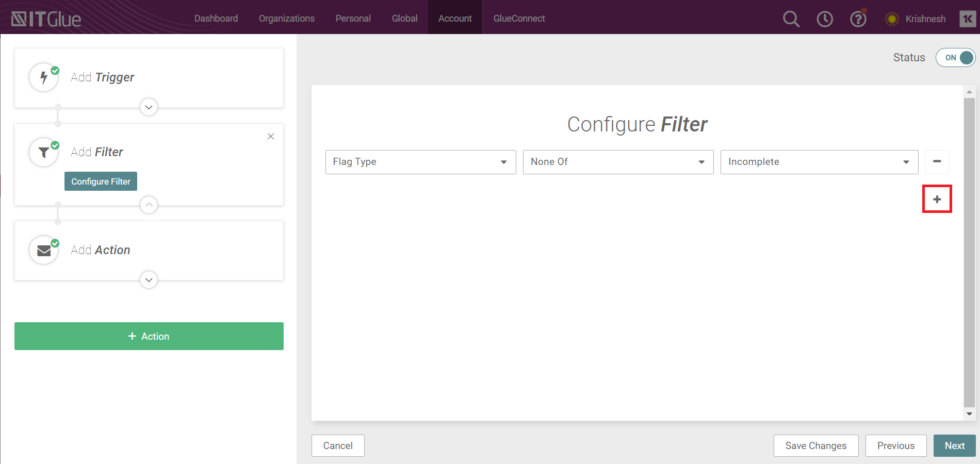The width and height of the screenshot is (980, 464).
Task: Open the Flag Type dropdown
Action: (x=421, y=162)
